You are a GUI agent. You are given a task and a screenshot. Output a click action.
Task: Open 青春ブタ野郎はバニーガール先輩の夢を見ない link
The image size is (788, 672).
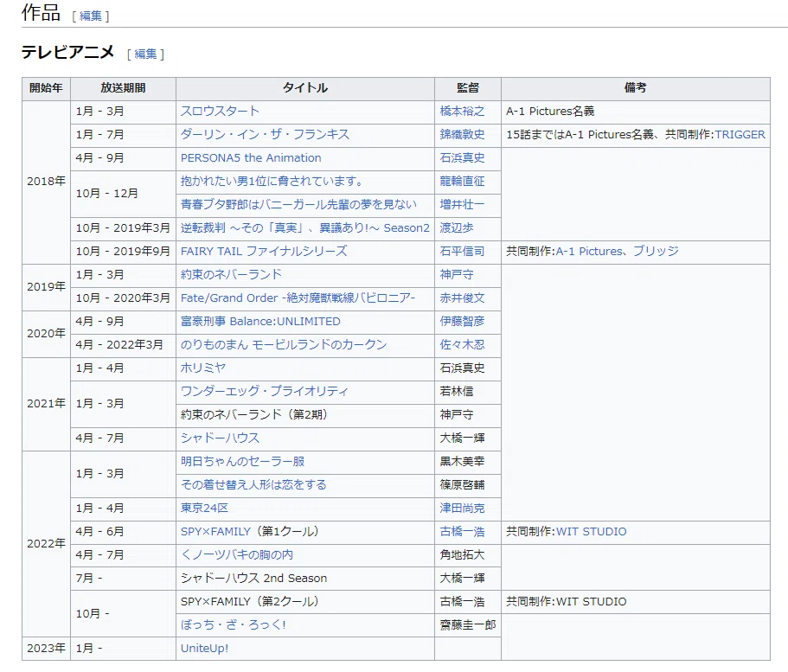pos(298,205)
